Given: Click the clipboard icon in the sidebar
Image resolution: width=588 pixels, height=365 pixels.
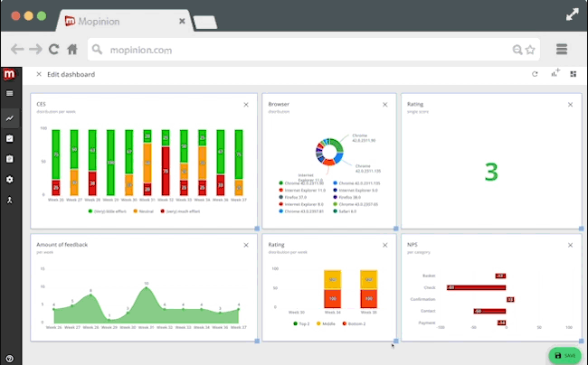Looking at the screenshot, I should (x=9, y=159).
